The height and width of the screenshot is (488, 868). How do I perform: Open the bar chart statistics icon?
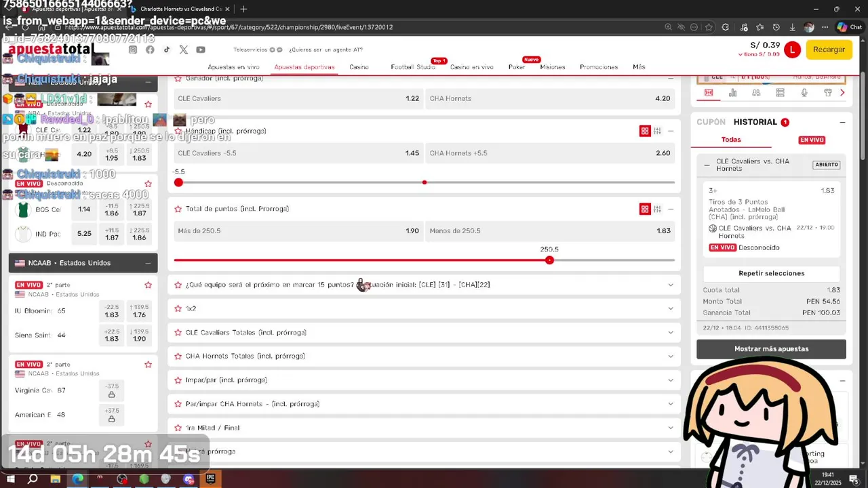732,93
